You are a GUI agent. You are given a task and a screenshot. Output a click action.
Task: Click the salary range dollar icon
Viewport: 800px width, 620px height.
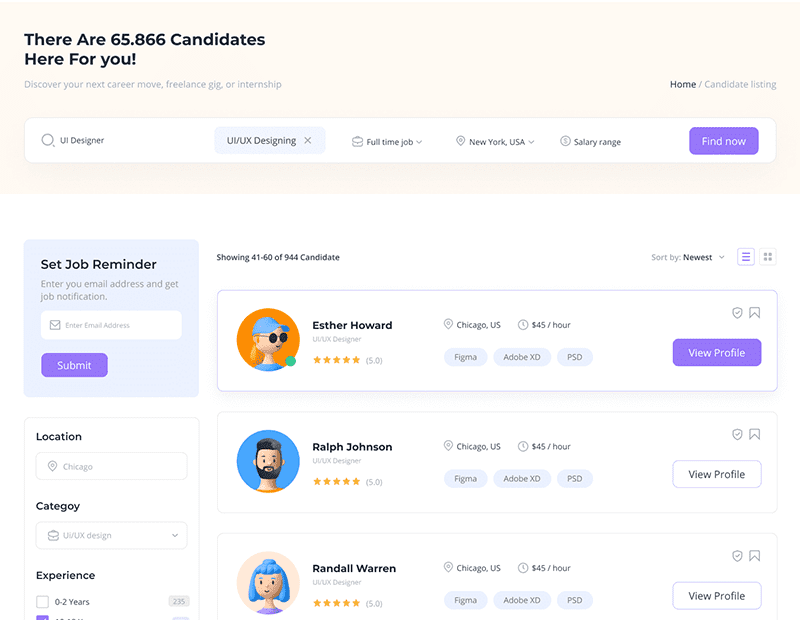pos(565,142)
